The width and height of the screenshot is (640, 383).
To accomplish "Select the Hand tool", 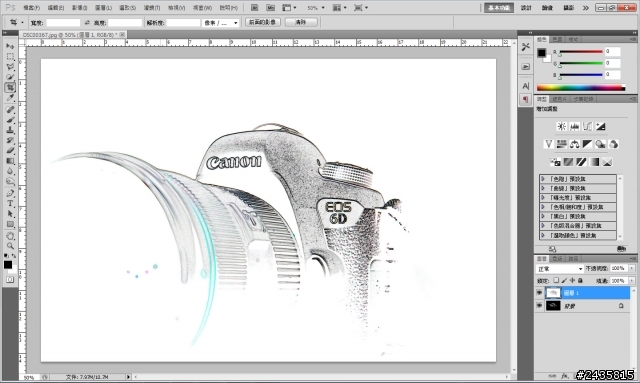I will pyautogui.click(x=10, y=236).
